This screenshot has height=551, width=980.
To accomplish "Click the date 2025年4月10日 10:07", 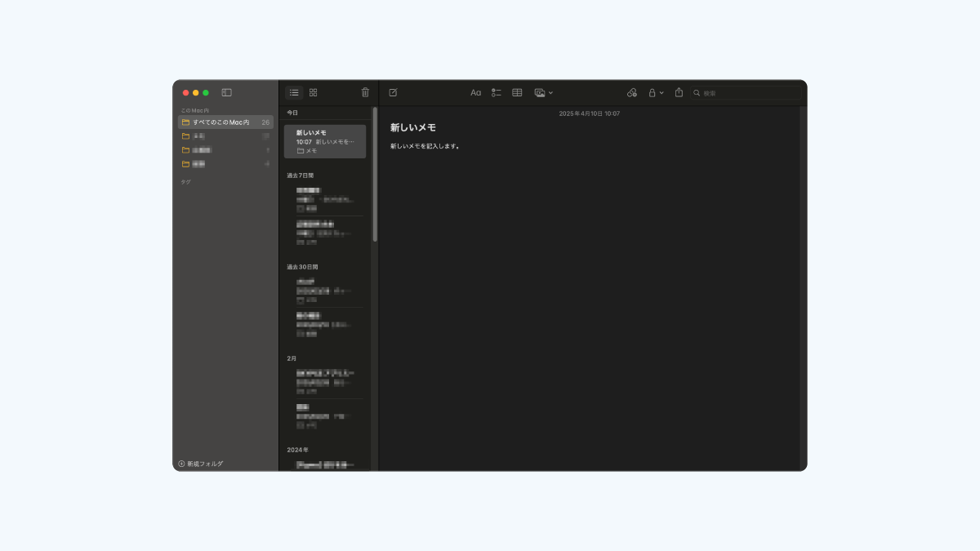I will click(x=590, y=113).
